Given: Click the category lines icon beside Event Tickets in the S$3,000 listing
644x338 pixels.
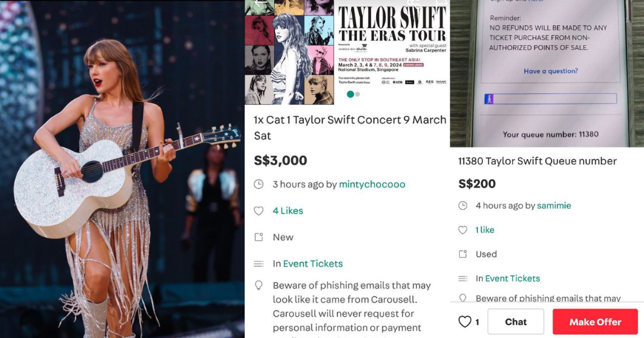Looking at the screenshot, I should click(258, 264).
